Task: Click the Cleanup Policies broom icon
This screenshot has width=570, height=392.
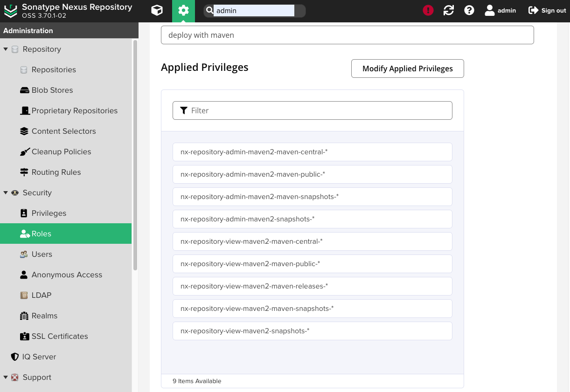Action: [24, 151]
